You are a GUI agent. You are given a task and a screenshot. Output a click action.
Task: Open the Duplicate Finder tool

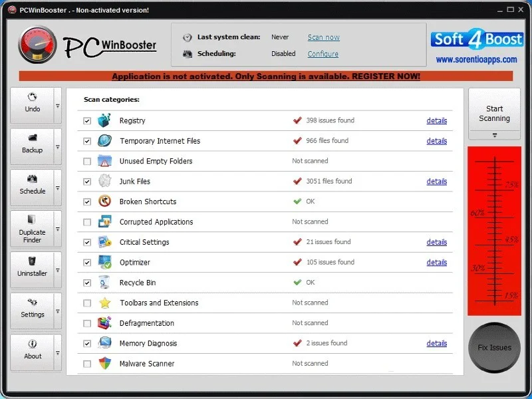32,229
